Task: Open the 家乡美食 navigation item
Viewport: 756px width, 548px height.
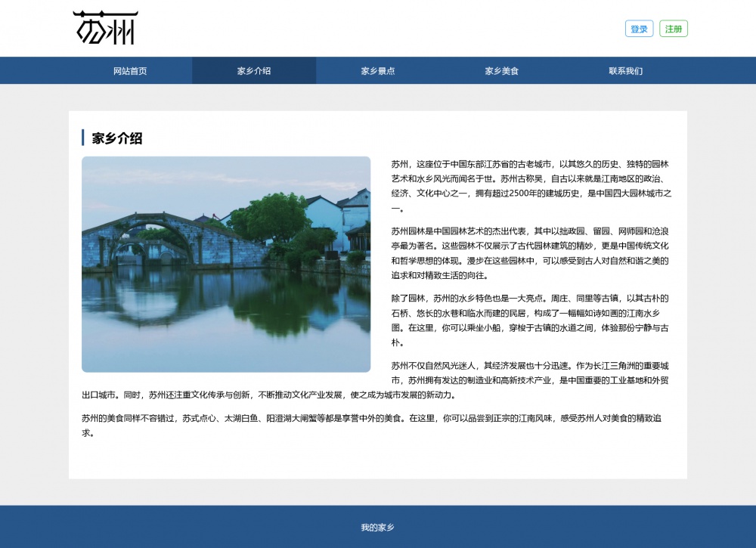Action: coord(502,71)
